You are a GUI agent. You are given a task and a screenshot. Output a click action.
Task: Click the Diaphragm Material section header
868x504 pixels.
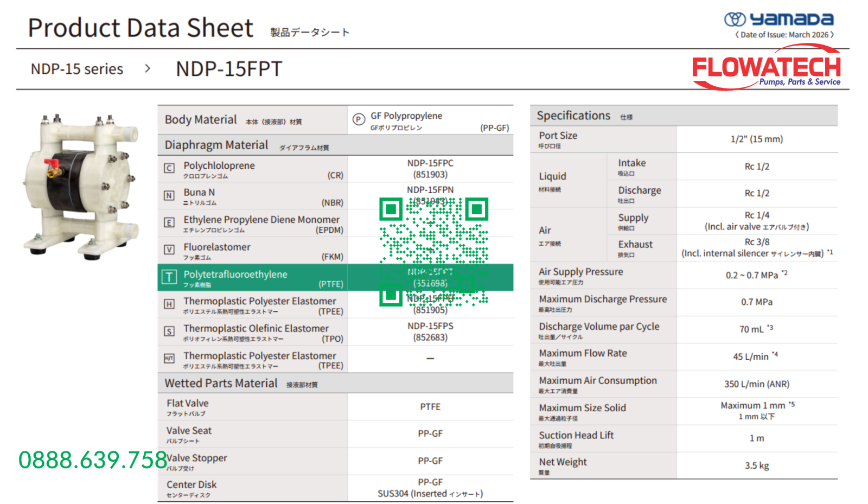point(335,145)
